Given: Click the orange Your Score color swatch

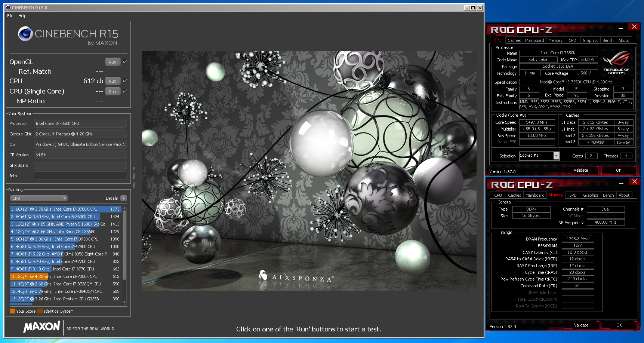Looking at the screenshot, I should tap(12, 311).
